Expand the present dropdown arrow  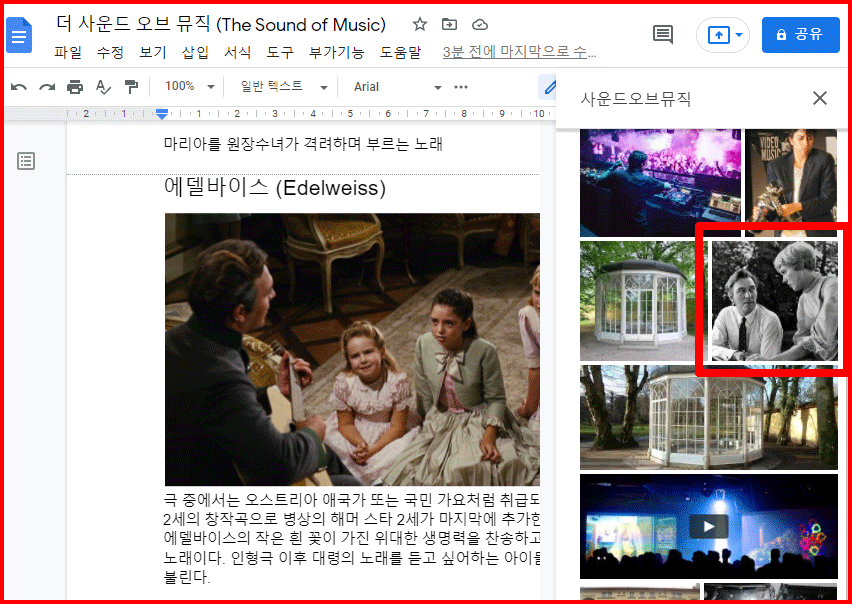pyautogui.click(x=739, y=35)
